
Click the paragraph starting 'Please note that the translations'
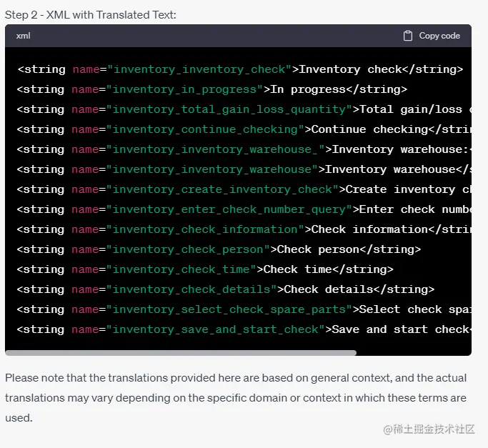pos(236,398)
